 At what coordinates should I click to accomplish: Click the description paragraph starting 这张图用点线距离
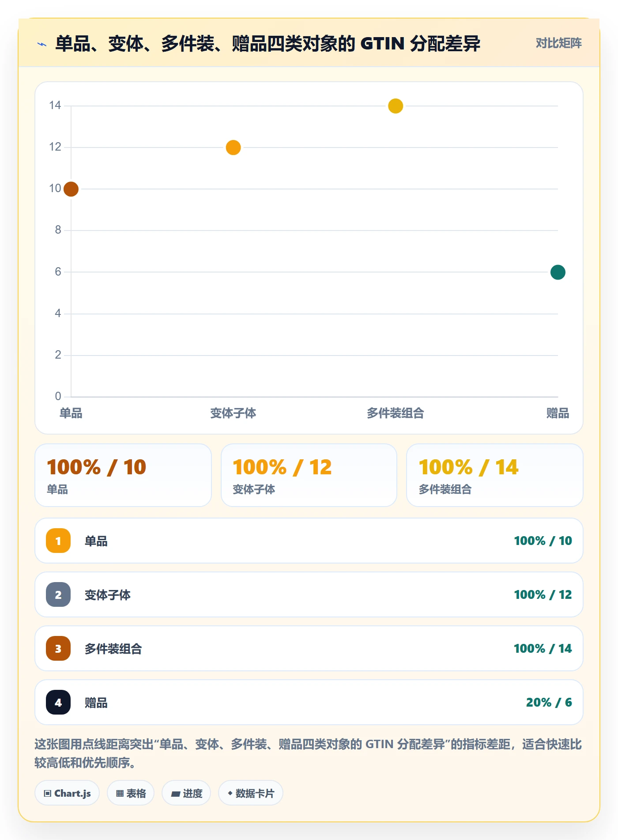point(309,753)
